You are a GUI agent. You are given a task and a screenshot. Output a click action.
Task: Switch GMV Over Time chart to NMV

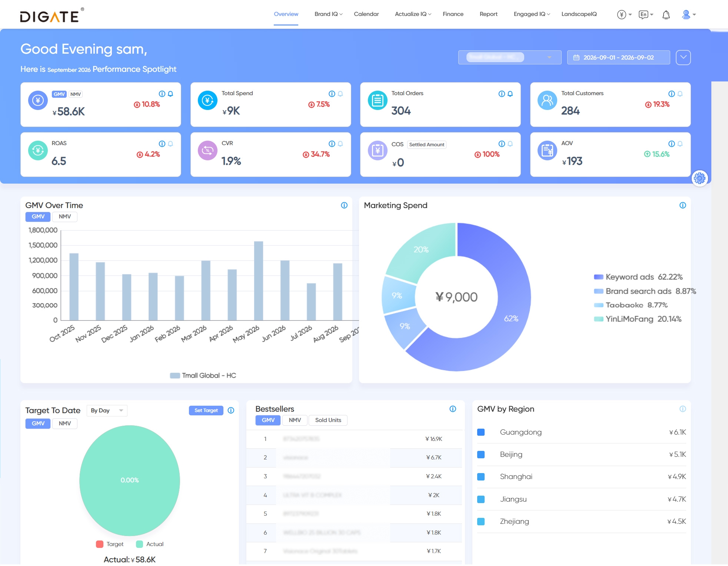pos(65,217)
